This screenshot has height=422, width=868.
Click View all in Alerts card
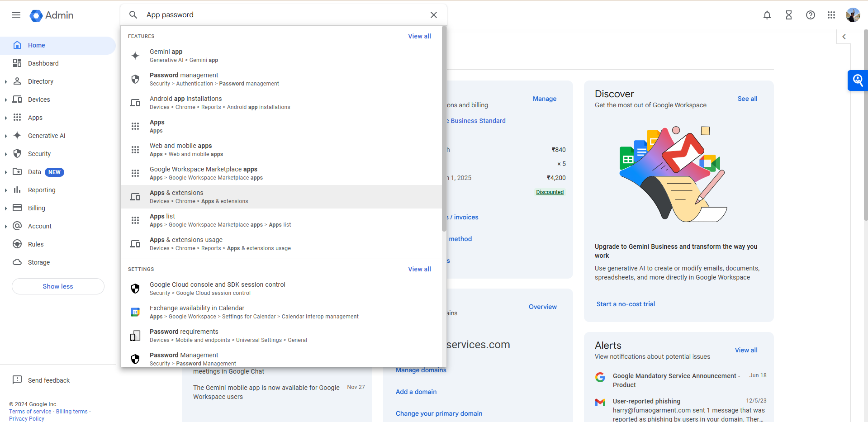click(746, 350)
